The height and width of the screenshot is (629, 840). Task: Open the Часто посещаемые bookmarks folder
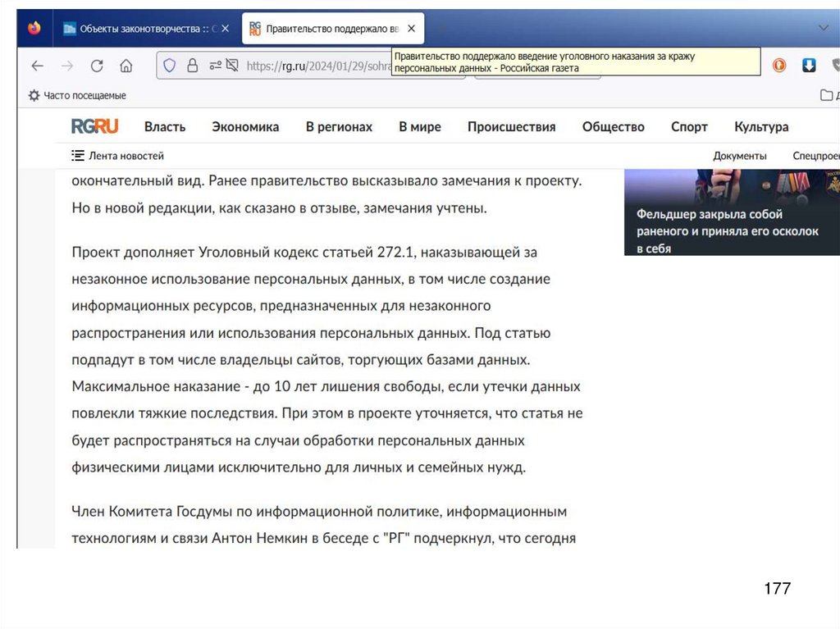77,95
